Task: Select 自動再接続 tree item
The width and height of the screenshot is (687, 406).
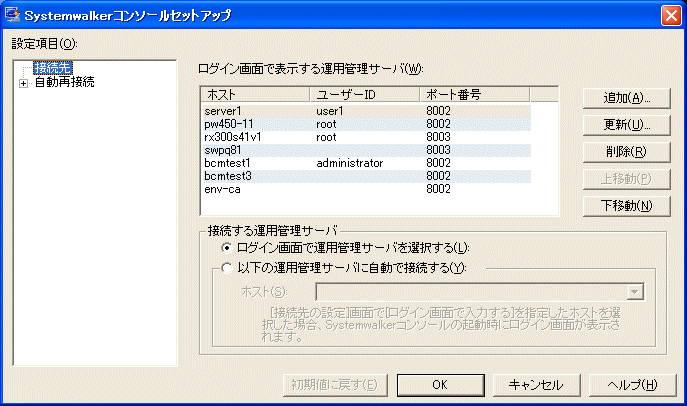Action: [x=64, y=82]
